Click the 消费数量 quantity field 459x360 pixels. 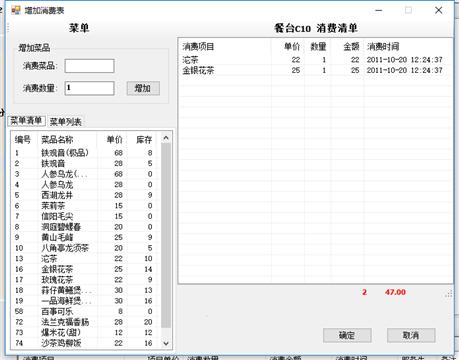click(89, 88)
